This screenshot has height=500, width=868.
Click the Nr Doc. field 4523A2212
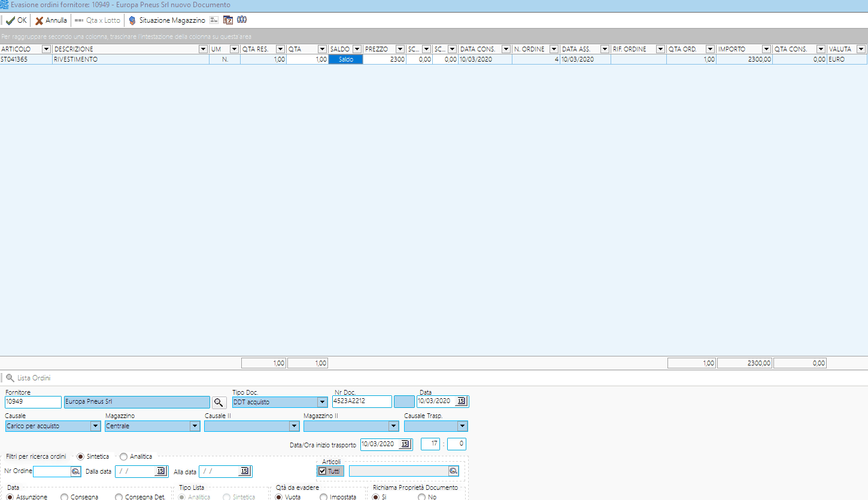click(x=362, y=402)
